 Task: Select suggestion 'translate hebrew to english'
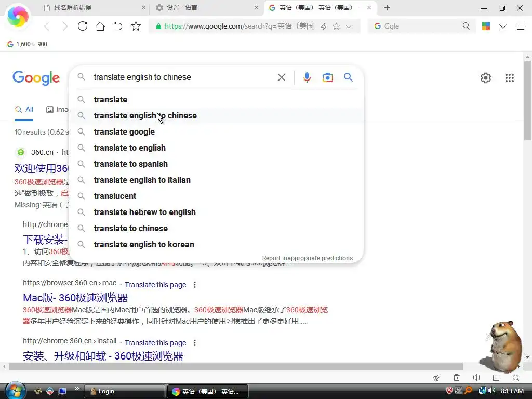coord(217,212)
